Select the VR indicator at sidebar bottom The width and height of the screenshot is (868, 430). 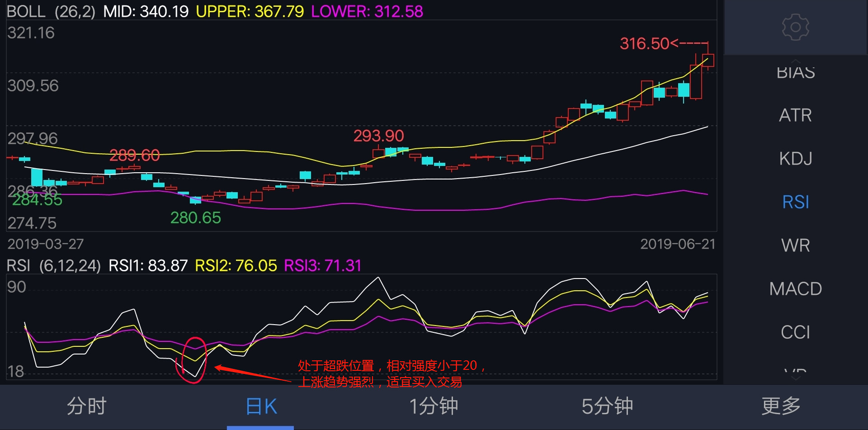tap(795, 371)
